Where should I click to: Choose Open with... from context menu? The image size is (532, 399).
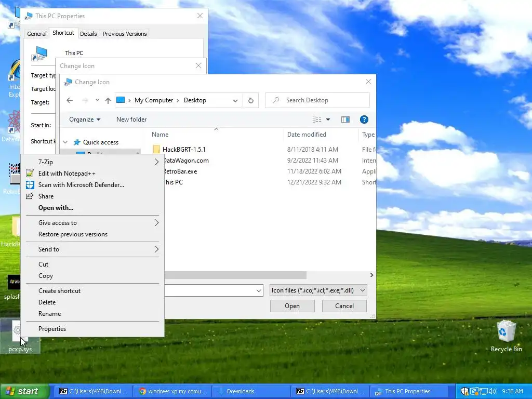click(92, 208)
